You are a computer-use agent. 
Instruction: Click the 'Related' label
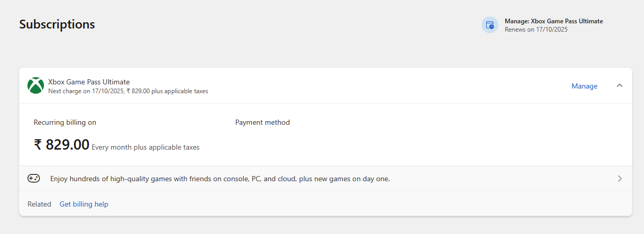pos(39,204)
